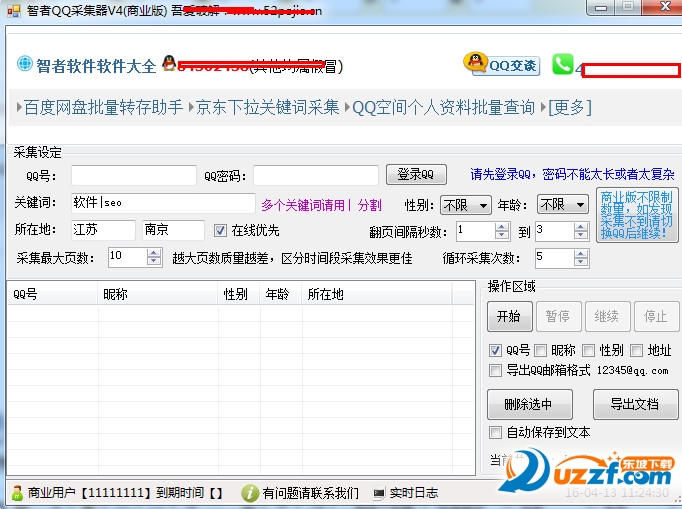Sort by the 昵称 column header

click(158, 295)
